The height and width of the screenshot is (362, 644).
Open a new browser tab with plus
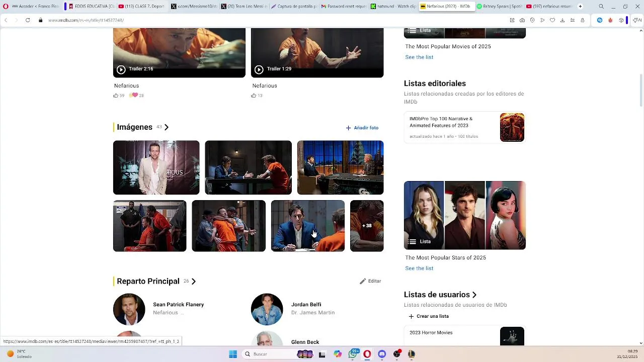coord(580,7)
